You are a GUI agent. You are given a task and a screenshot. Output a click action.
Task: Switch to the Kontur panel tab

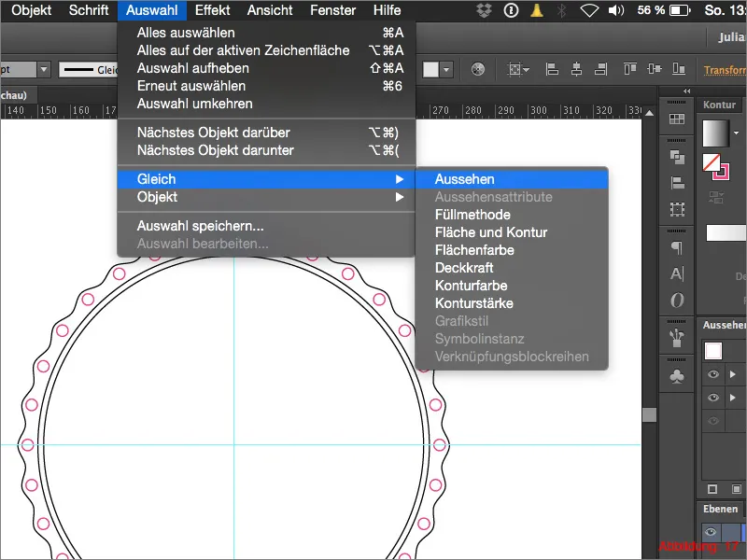tap(719, 105)
